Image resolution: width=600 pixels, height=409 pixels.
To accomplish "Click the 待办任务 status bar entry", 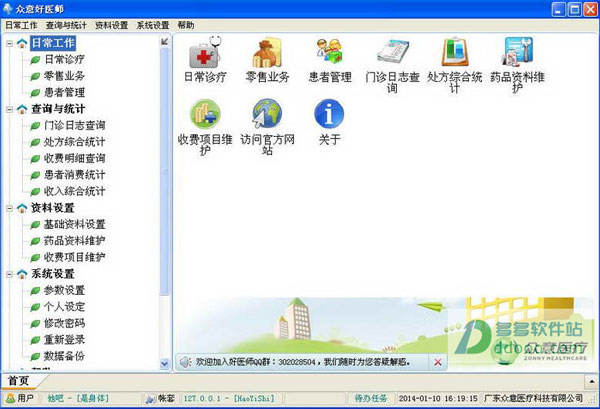I will (371, 399).
